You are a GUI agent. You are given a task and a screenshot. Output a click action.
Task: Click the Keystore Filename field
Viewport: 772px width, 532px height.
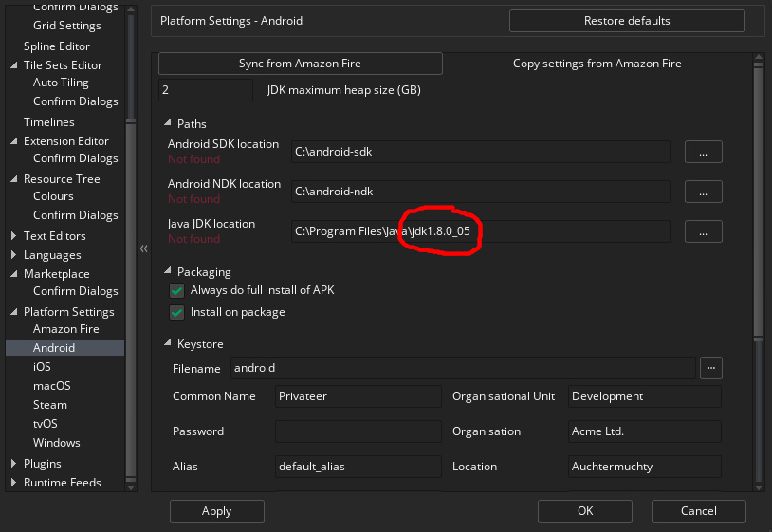[x=463, y=368]
